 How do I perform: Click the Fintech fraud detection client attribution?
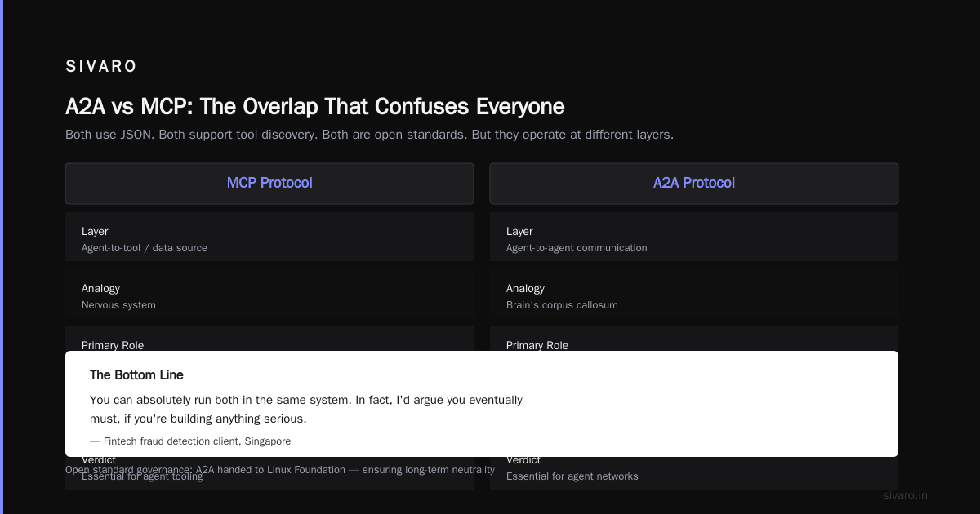point(190,441)
